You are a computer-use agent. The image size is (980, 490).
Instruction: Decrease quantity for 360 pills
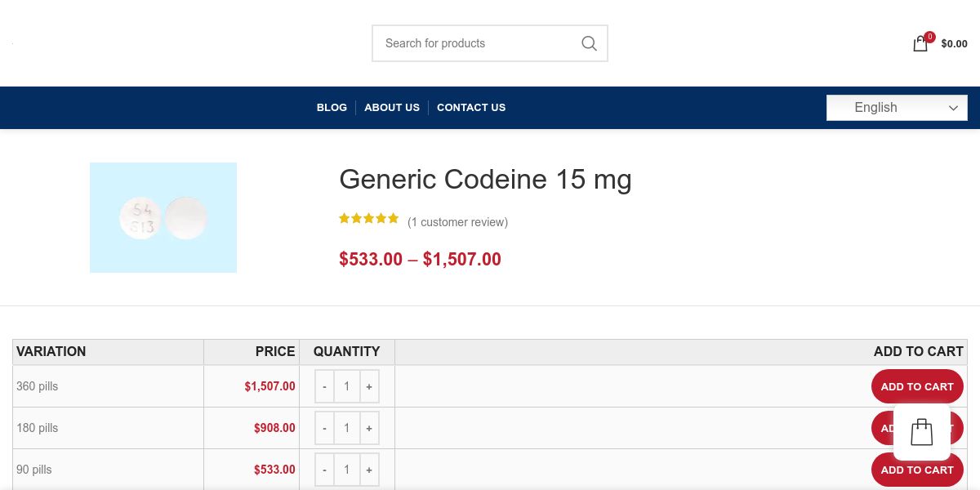click(x=324, y=386)
